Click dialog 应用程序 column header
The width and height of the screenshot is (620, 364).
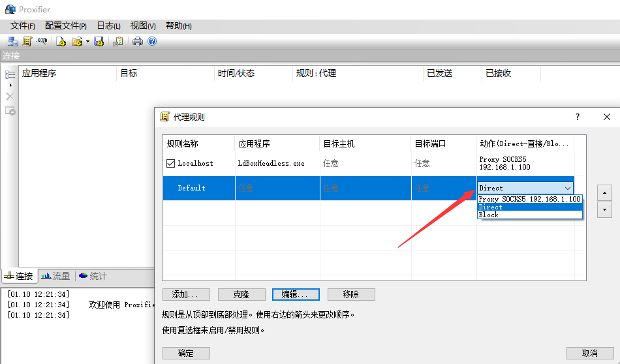pyautogui.click(x=277, y=144)
